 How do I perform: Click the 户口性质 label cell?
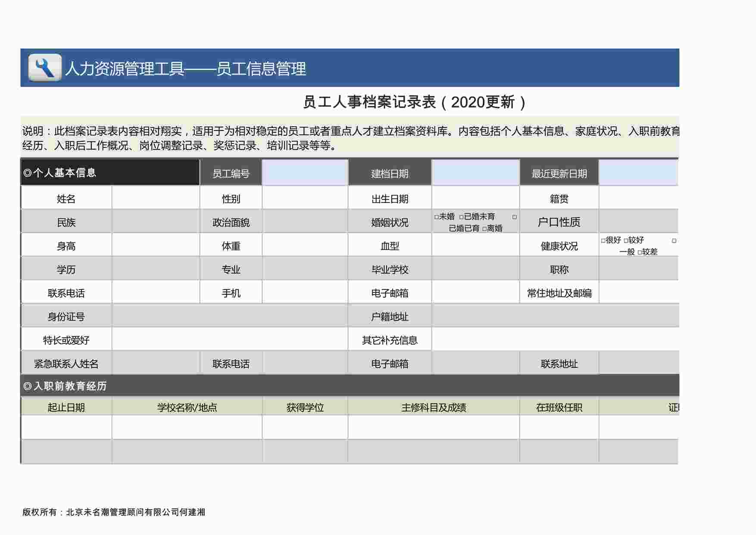click(x=559, y=222)
